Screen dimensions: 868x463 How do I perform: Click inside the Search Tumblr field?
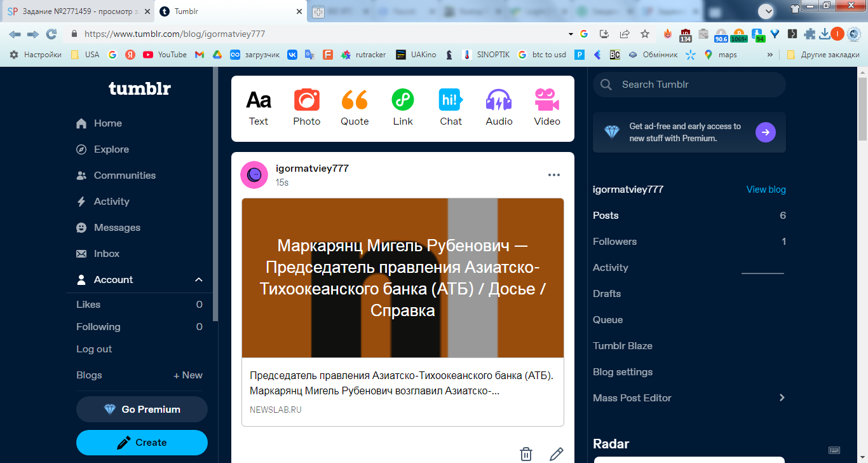(x=689, y=85)
